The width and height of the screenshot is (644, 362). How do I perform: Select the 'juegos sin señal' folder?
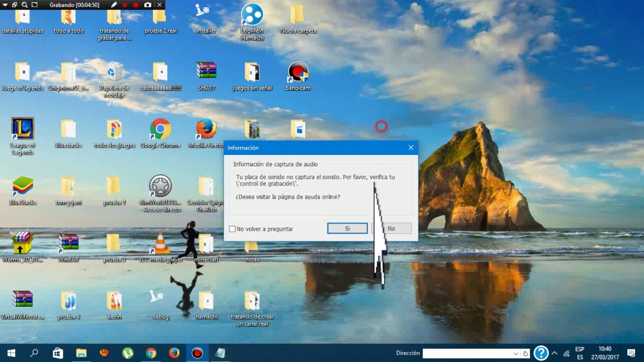click(252, 76)
